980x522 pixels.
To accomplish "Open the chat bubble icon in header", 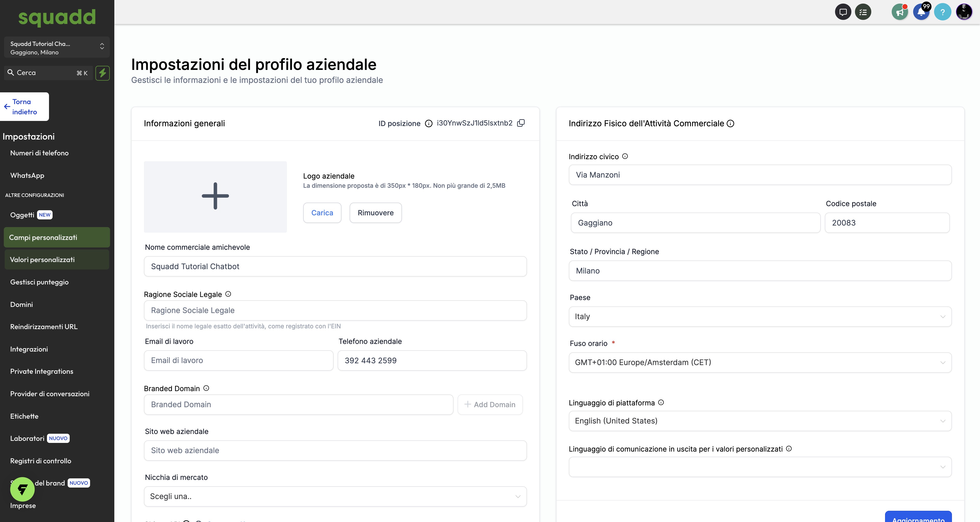I will tap(843, 12).
